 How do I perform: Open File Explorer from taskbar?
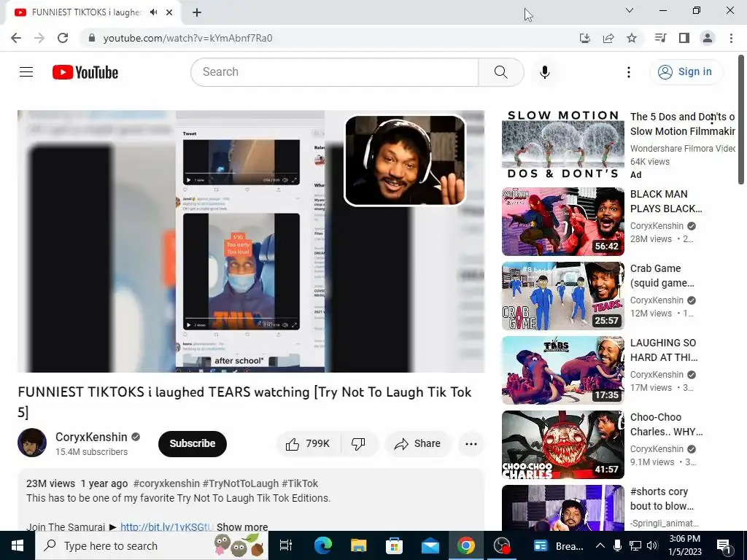coord(358,545)
